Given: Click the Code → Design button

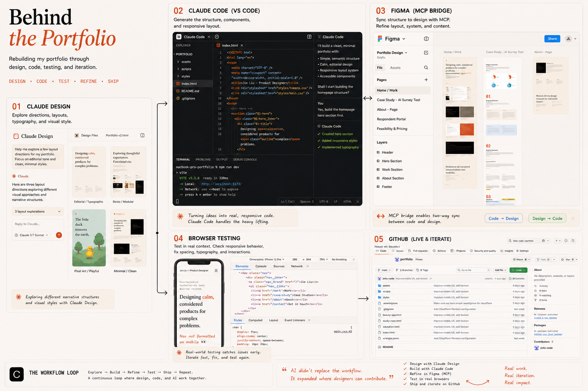Looking at the screenshot, I should 503,218.
